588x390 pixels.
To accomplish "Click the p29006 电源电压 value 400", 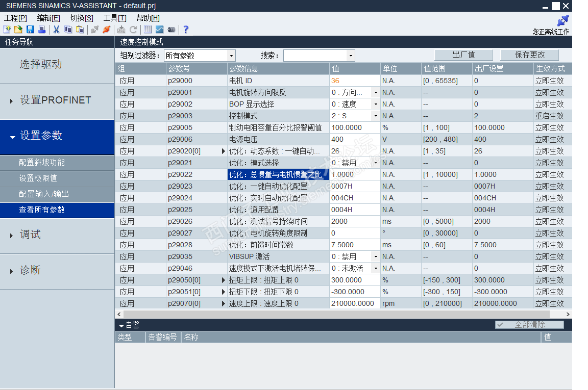I will pyautogui.click(x=354, y=139).
